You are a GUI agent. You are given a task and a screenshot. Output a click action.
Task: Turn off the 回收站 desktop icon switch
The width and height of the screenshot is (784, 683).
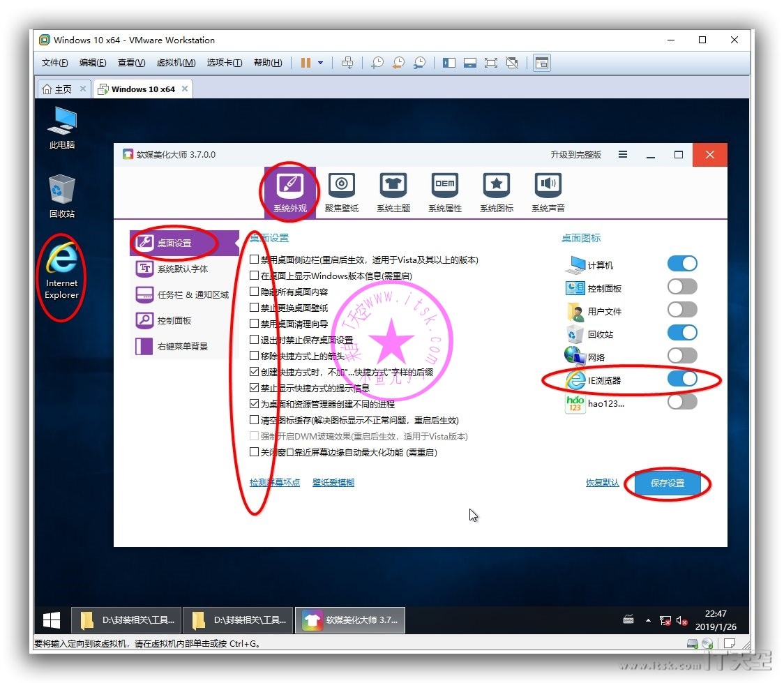[682, 333]
